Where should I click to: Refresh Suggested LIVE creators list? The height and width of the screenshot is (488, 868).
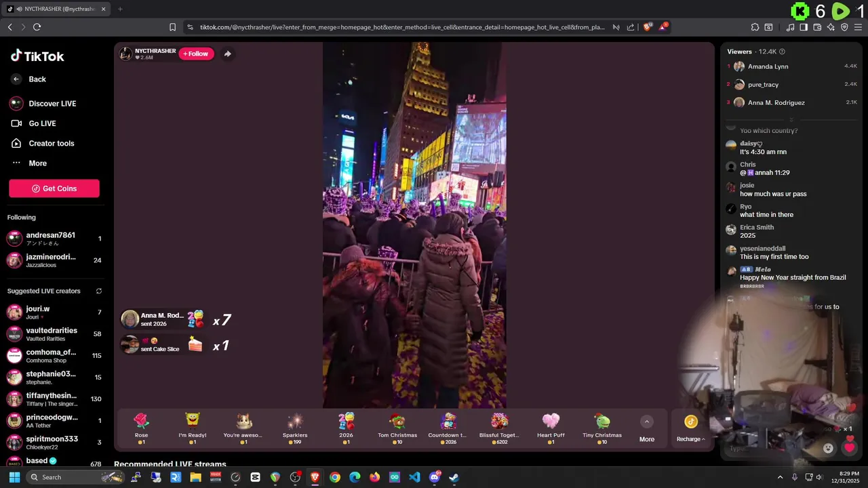tap(99, 291)
